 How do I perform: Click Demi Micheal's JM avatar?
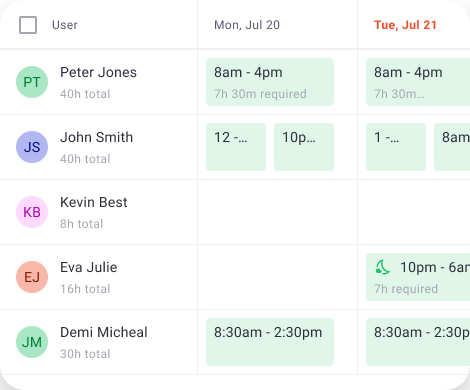32,342
